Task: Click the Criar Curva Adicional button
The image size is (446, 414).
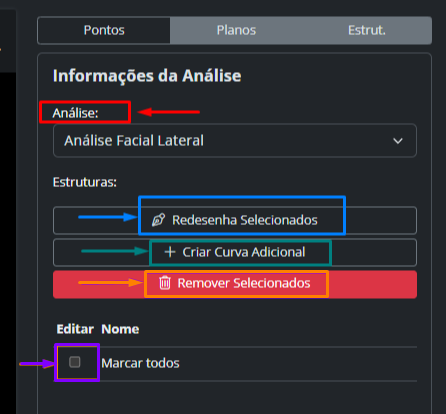Action: (x=235, y=252)
